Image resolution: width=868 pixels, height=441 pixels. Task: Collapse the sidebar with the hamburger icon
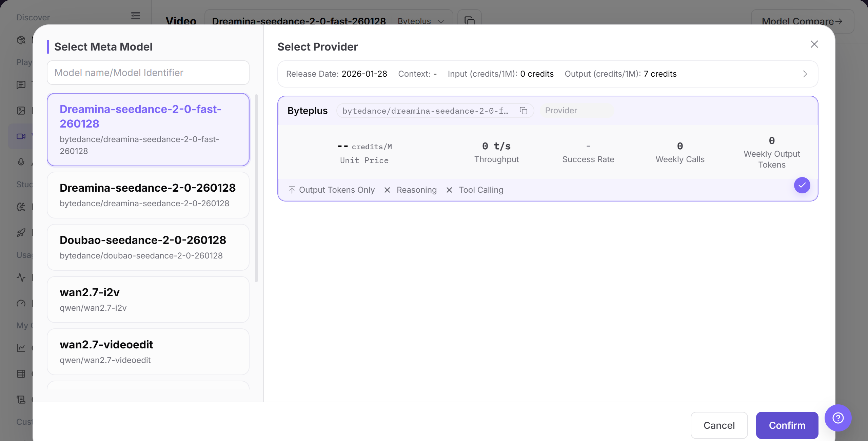(x=136, y=16)
